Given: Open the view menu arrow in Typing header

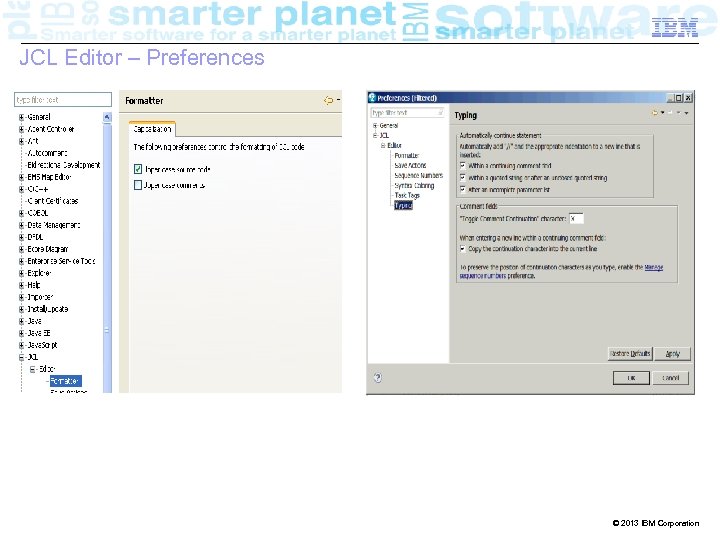Looking at the screenshot, I should pyautogui.click(x=686, y=112).
